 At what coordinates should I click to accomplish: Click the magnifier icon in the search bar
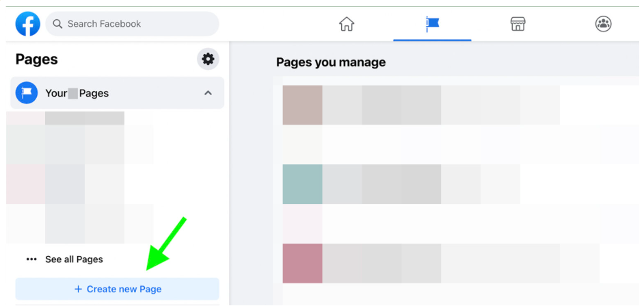[x=57, y=25]
